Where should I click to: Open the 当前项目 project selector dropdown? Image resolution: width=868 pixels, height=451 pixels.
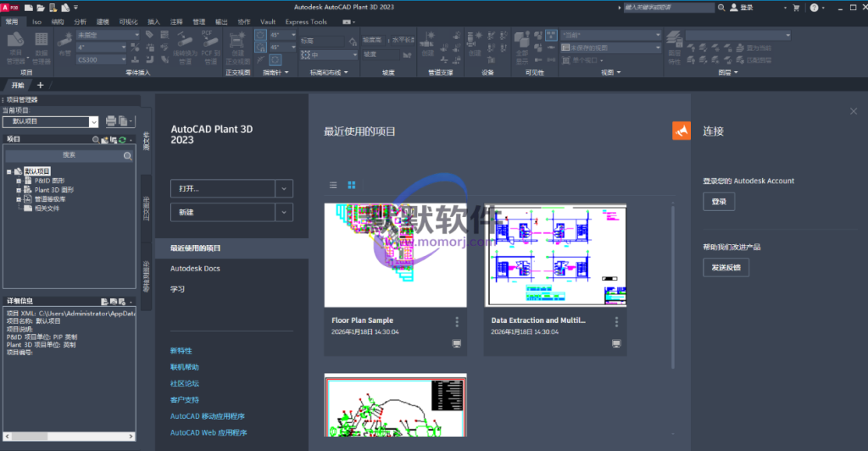[x=93, y=121]
